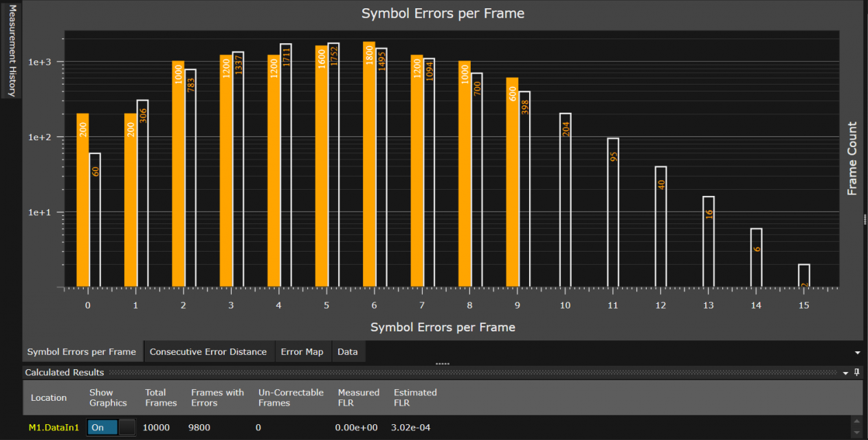The image size is (868, 440).
Task: Select the frames with errors value 9800
Action: click(199, 428)
